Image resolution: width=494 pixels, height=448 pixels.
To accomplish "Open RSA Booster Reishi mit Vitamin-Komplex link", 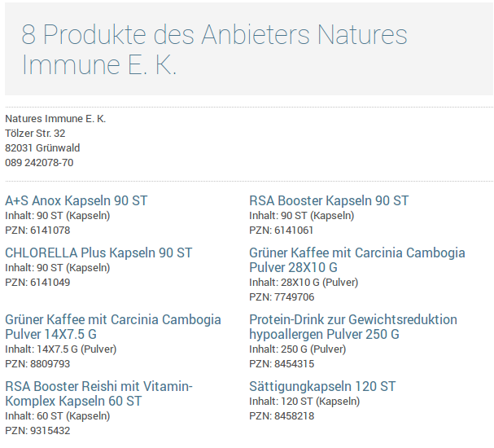I will pyautogui.click(x=99, y=393).
